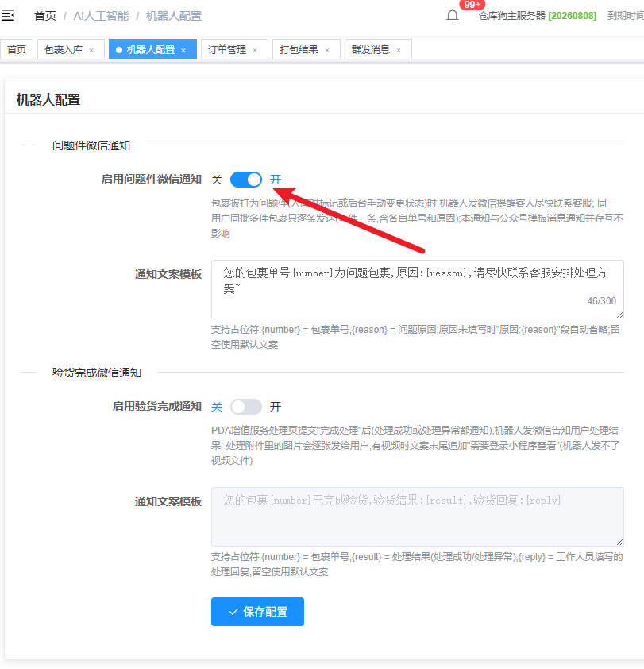Screen dimensions: 644x669
Task: Click the green [20260808] server ID
Action: tap(573, 16)
